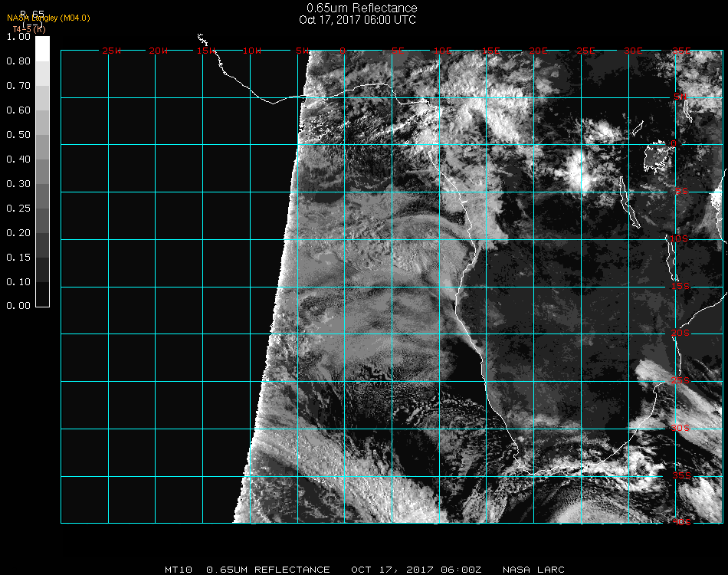This screenshot has height=575, width=728.
Task: Click the 25W longitude label
Action: coord(112,51)
